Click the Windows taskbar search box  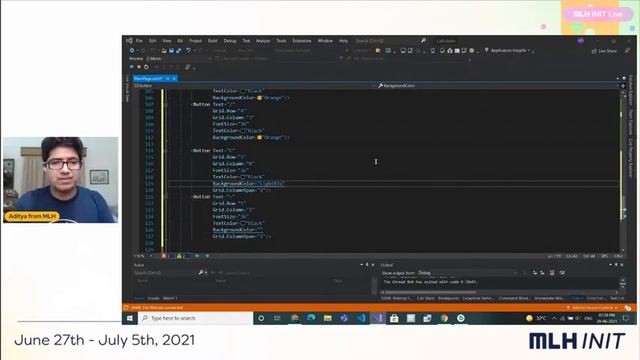pyautogui.click(x=196, y=318)
